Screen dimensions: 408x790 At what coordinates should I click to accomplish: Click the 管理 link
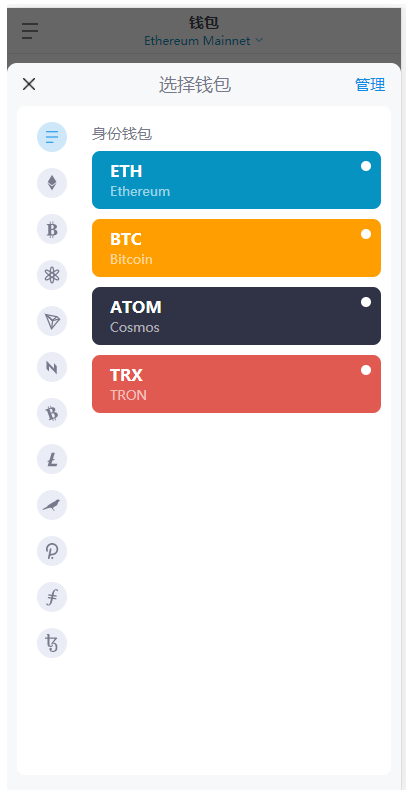coord(370,85)
